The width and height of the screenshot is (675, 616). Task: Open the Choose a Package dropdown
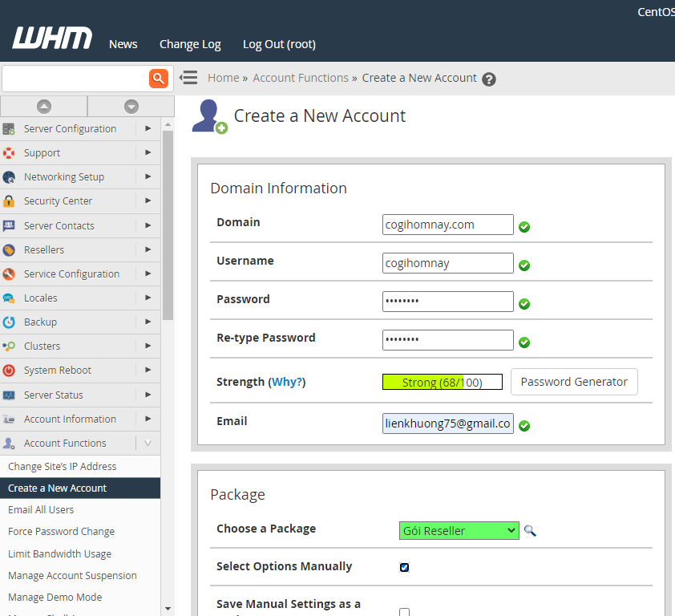(459, 531)
